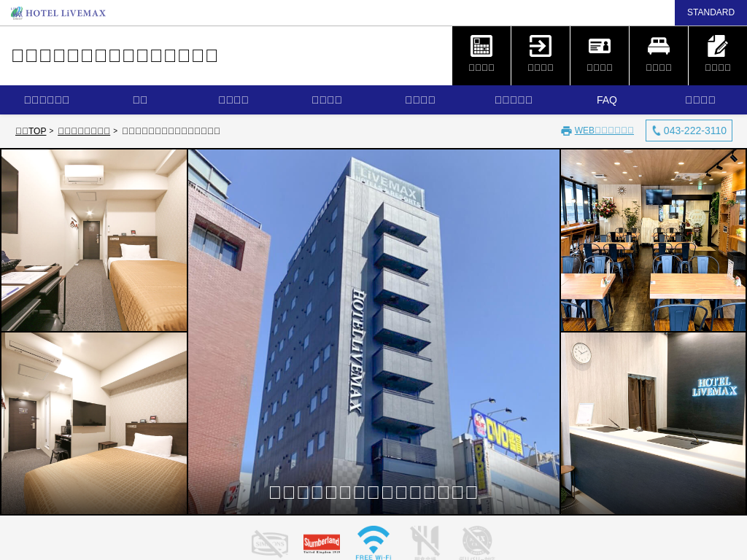The image size is (747, 560).
Task: Click the FREE Wi-Fi icon
Action: (373, 542)
